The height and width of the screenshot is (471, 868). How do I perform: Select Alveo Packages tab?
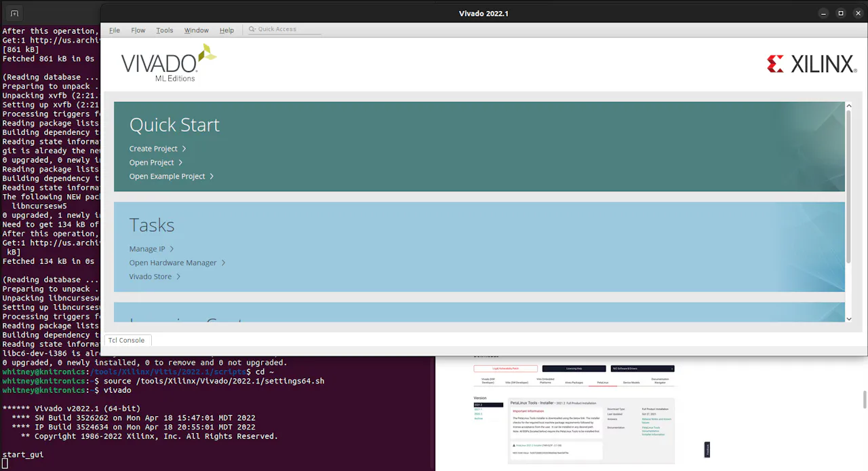coord(574,383)
